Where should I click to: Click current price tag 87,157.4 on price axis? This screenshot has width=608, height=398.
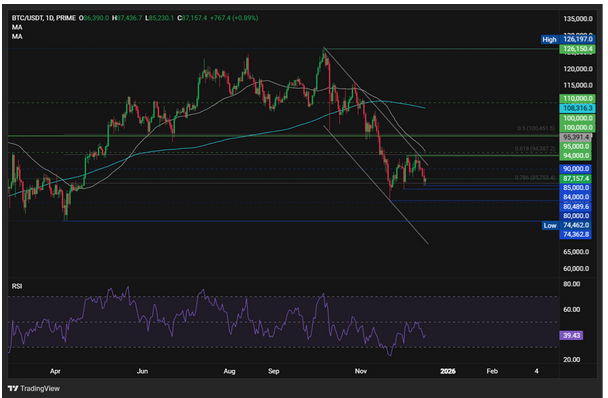[576, 178]
